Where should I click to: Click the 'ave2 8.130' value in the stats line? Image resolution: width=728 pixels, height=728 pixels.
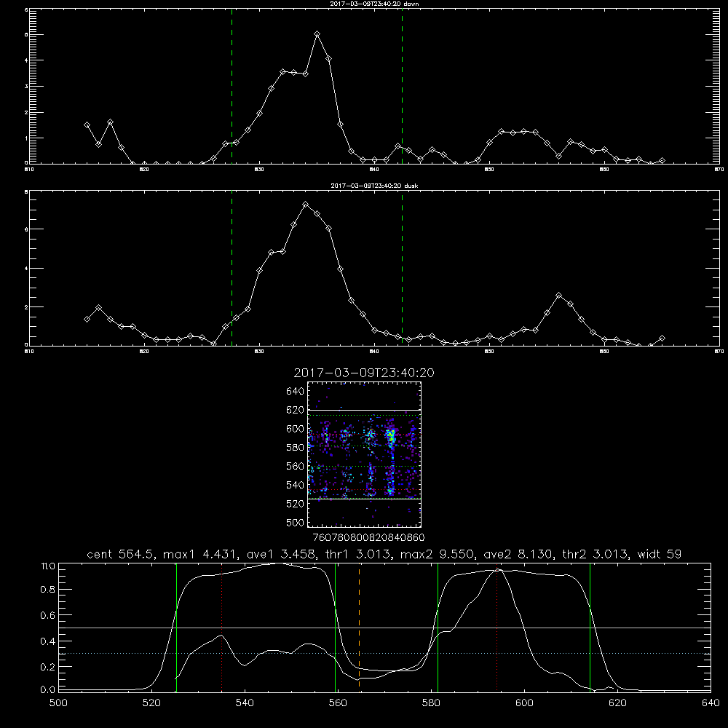coord(518,554)
